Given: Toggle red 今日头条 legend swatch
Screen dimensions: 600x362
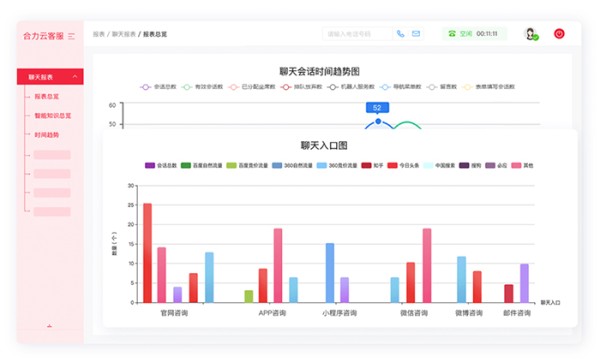Looking at the screenshot, I should (393, 165).
